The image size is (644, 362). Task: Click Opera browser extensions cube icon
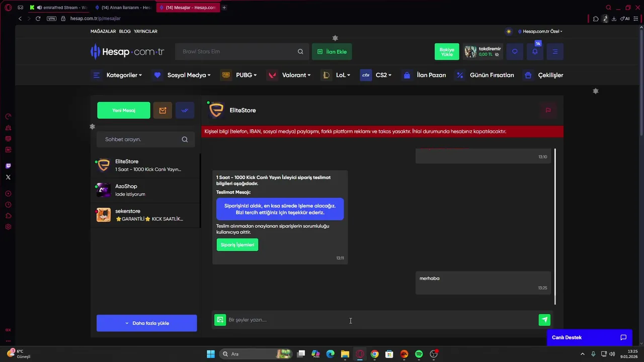click(x=596, y=19)
